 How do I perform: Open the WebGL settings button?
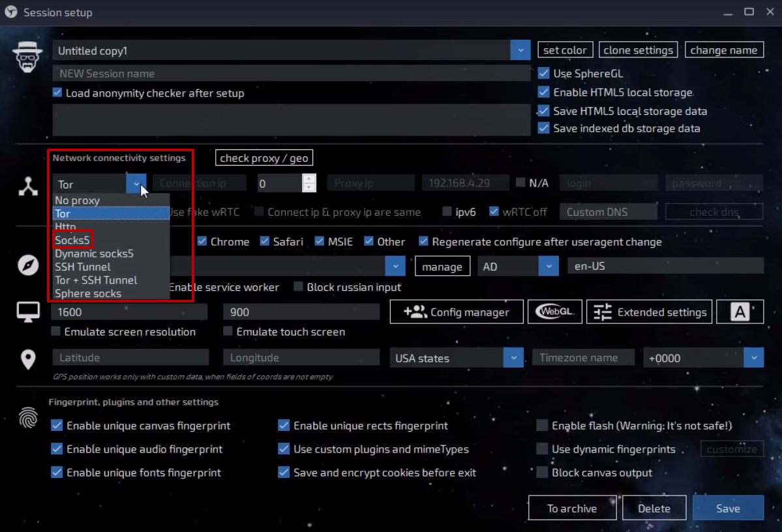coord(554,312)
